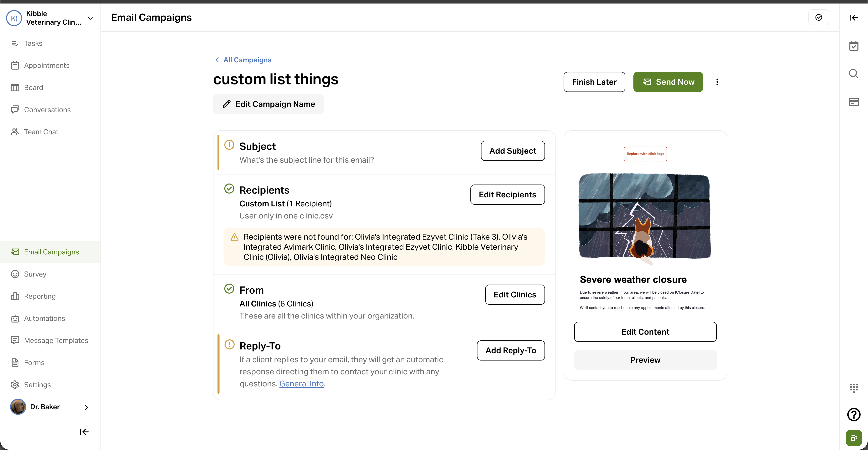This screenshot has width=868, height=450.
Task: Expand Dr. Baker profile menu
Action: [x=87, y=407]
